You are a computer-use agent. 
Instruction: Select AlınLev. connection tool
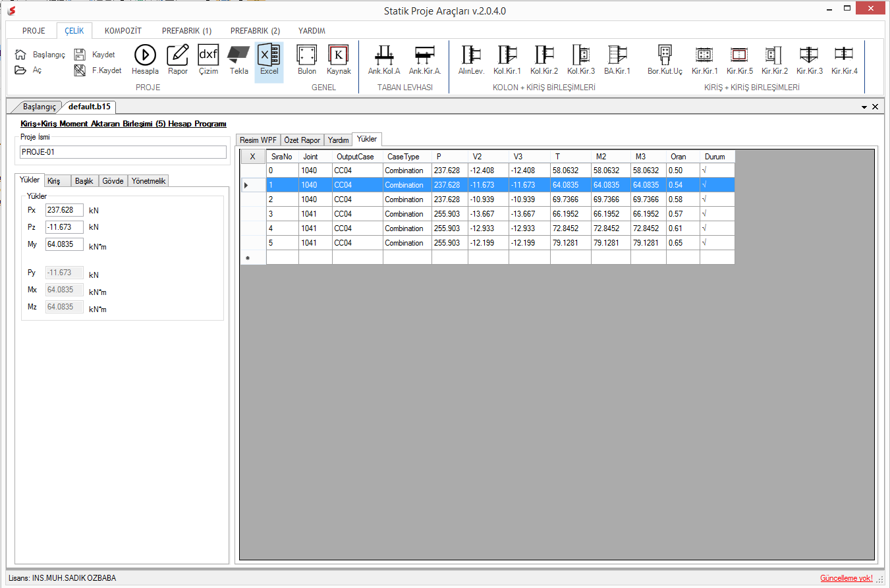tap(471, 60)
